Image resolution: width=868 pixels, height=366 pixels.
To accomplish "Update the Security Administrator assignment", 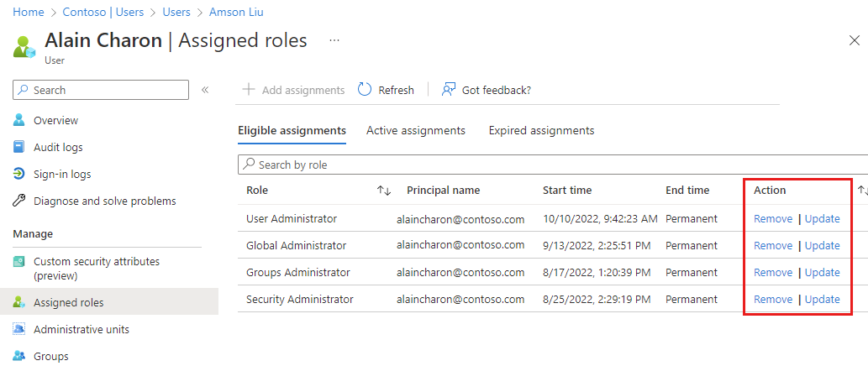I will tap(823, 299).
